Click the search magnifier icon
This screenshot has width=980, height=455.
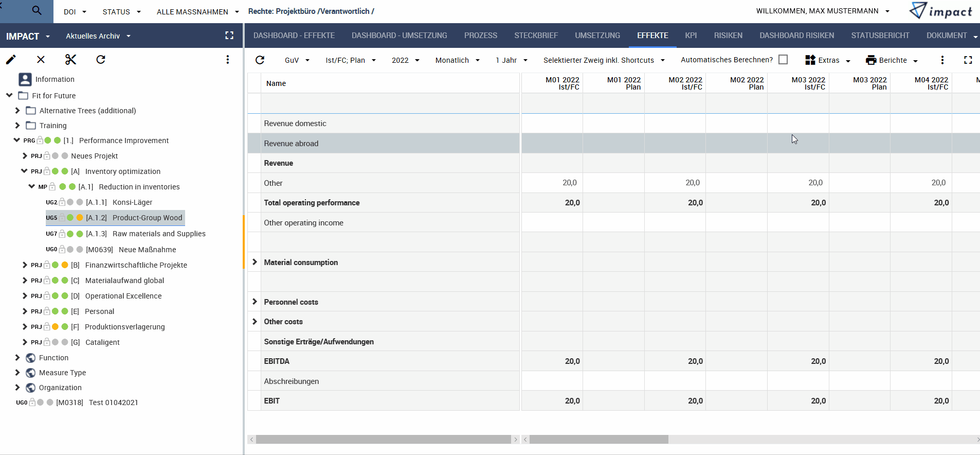click(x=37, y=10)
